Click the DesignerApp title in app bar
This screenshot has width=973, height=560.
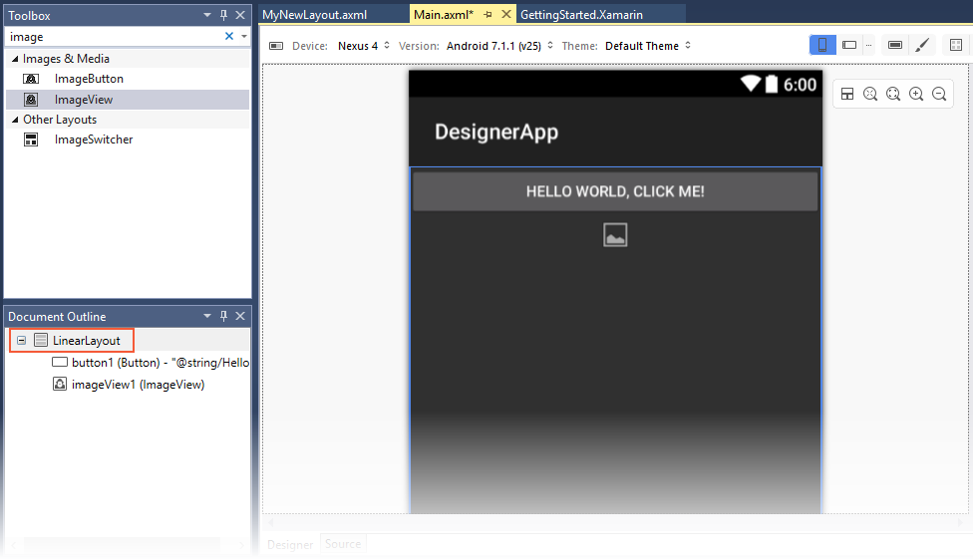tap(496, 133)
